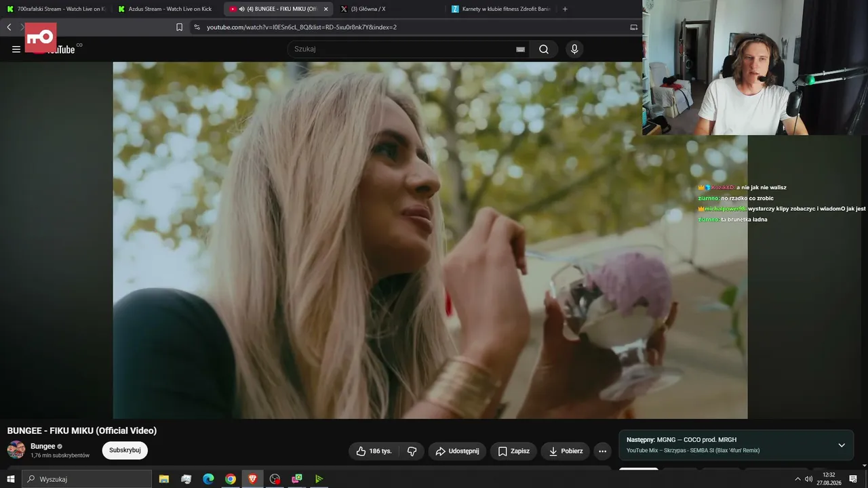Open Microsoft Edge from the taskbar
868x488 pixels.
208,479
